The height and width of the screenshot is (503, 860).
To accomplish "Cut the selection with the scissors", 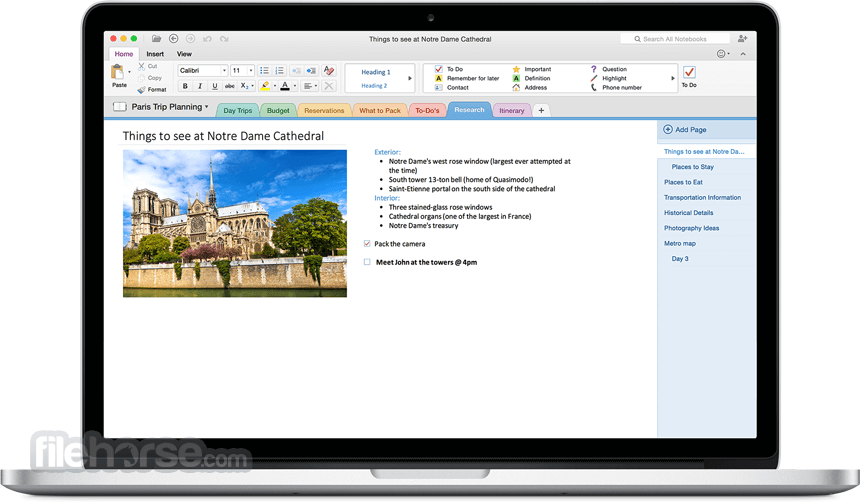I will coord(142,66).
